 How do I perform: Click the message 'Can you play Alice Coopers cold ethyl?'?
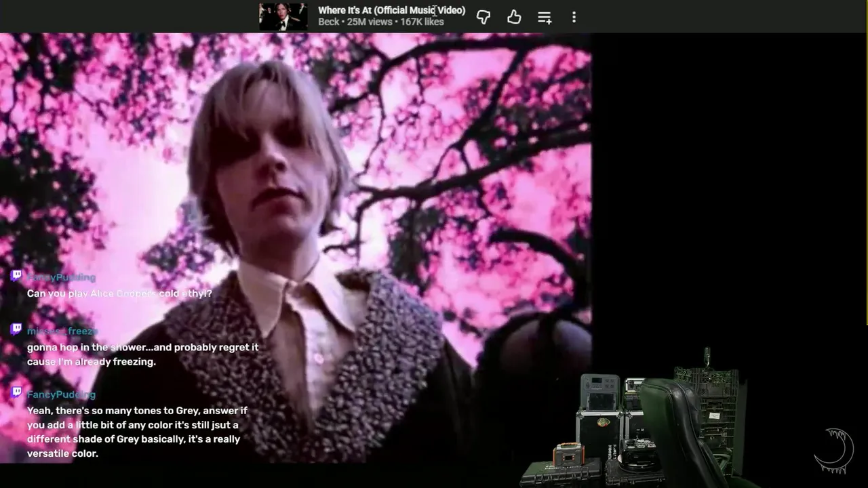tap(119, 293)
